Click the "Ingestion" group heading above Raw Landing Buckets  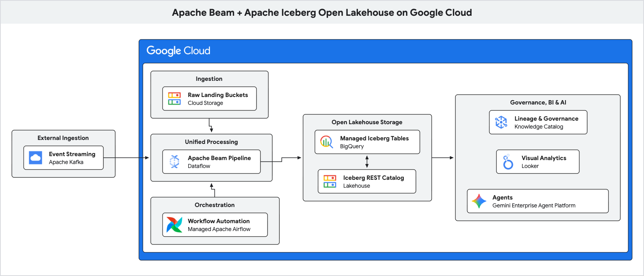[x=209, y=79]
